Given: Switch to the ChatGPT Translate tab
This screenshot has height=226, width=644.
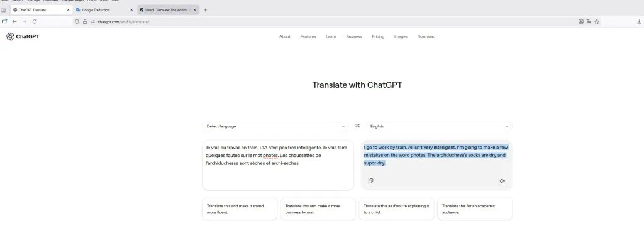Looking at the screenshot, I should (x=41, y=10).
